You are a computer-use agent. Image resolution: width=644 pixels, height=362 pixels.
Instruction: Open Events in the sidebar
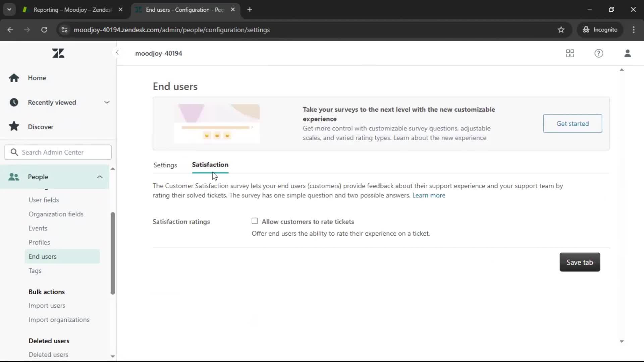38,228
